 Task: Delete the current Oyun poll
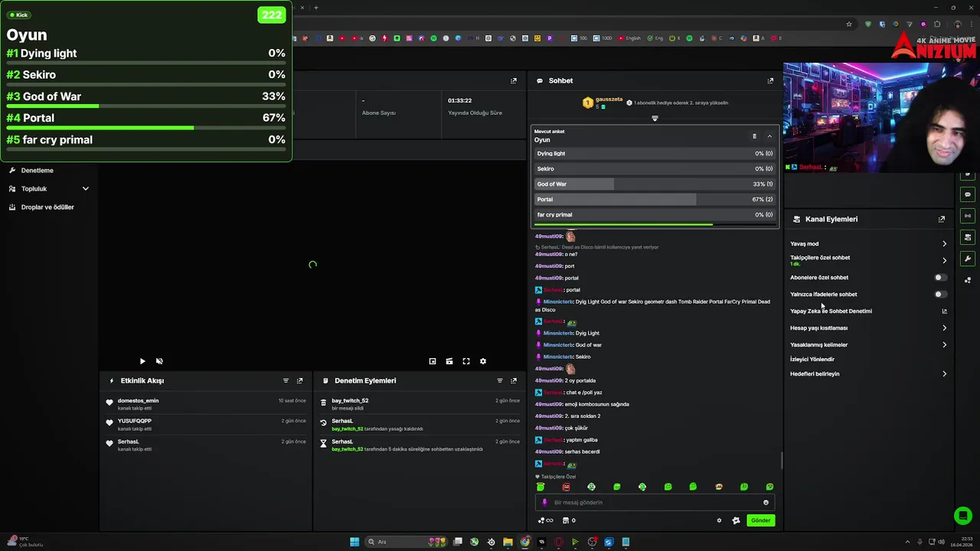[x=754, y=136]
